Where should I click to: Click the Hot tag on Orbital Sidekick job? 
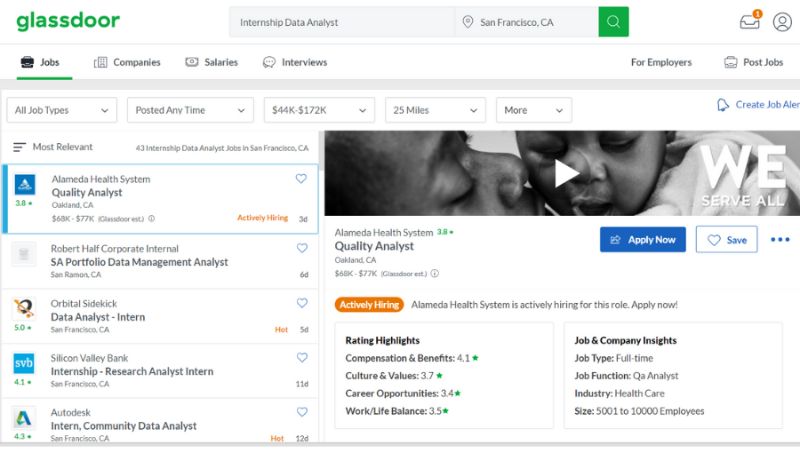281,330
